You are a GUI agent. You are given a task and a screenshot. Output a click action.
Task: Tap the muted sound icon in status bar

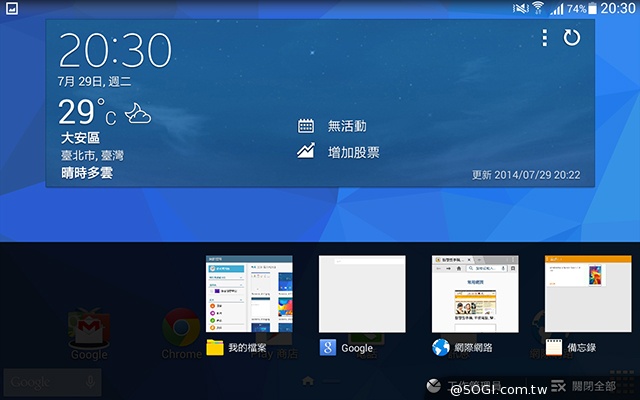520,8
